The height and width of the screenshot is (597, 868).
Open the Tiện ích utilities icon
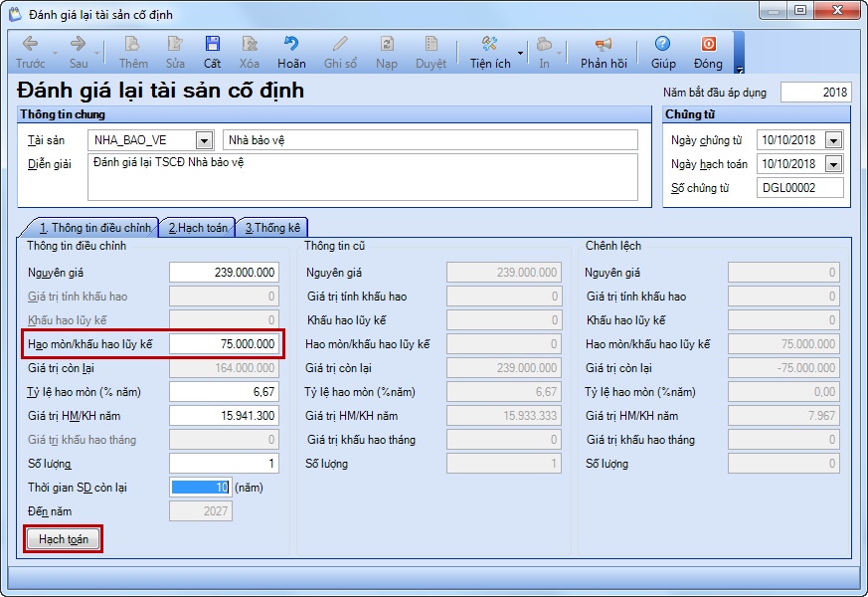click(x=489, y=44)
